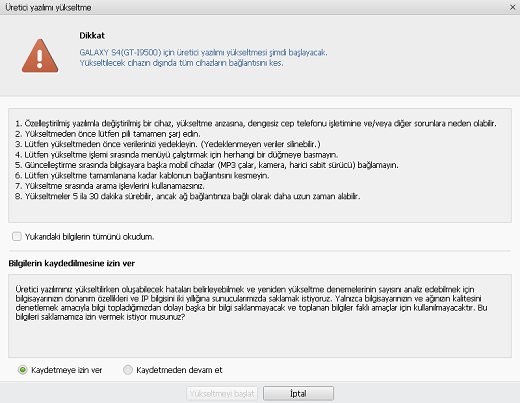Click list item 3 about verilerinizi yedekleyin
Screen dimensions: 520x403
click(168, 144)
